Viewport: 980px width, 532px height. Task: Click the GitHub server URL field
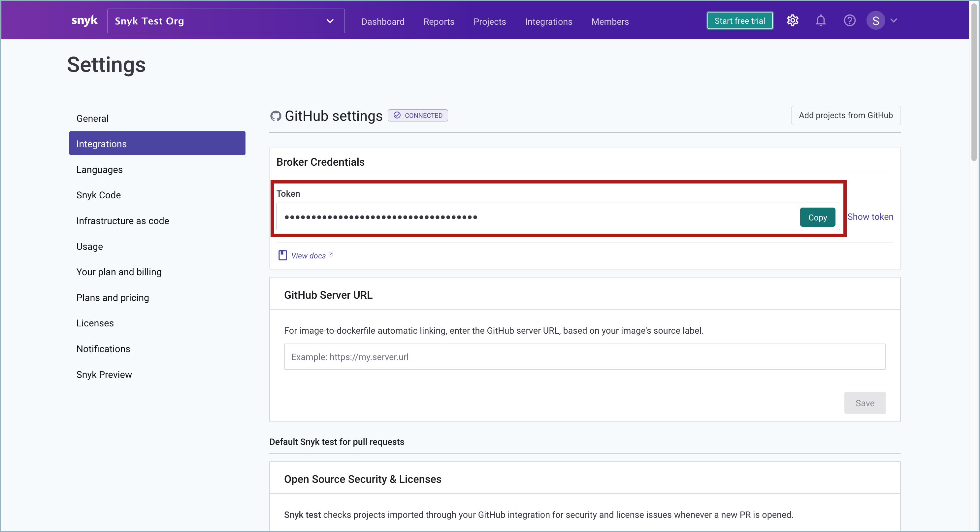pyautogui.click(x=584, y=356)
